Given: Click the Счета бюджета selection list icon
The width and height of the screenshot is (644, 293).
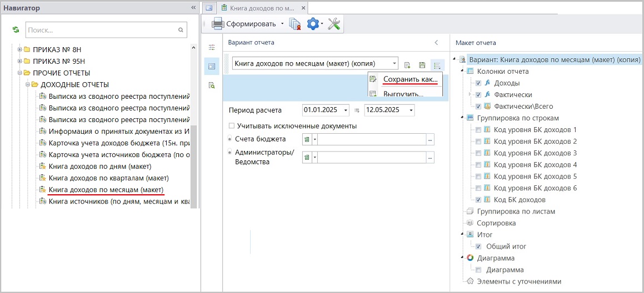Looking at the screenshot, I should 306,139.
